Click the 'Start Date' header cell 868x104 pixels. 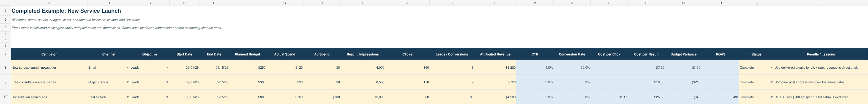pyautogui.click(x=184, y=54)
